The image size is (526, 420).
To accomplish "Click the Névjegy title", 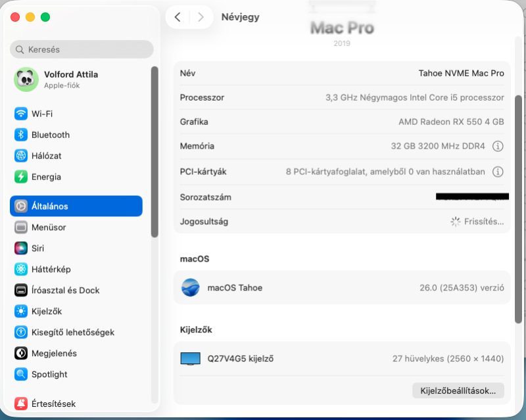I will tap(240, 17).
